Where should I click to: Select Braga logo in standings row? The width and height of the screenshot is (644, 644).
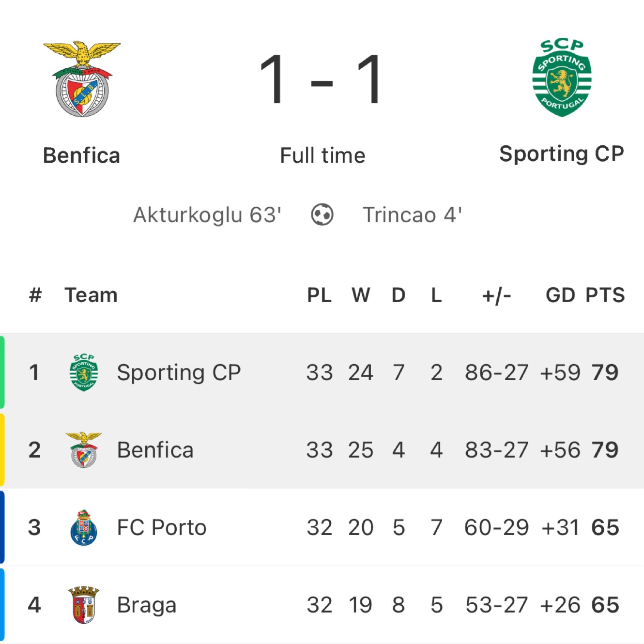(84, 605)
